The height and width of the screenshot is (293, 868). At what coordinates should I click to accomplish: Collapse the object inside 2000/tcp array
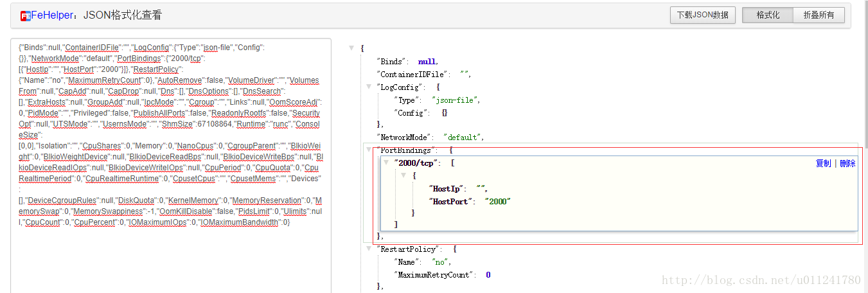tap(403, 175)
